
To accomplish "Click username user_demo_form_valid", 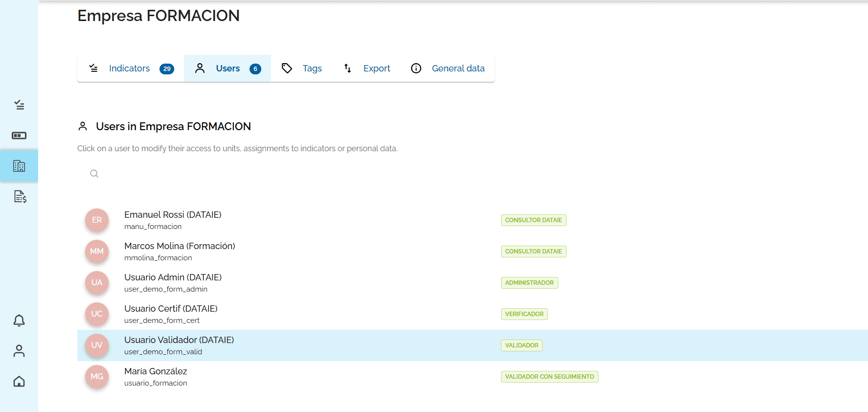I will pos(163,352).
